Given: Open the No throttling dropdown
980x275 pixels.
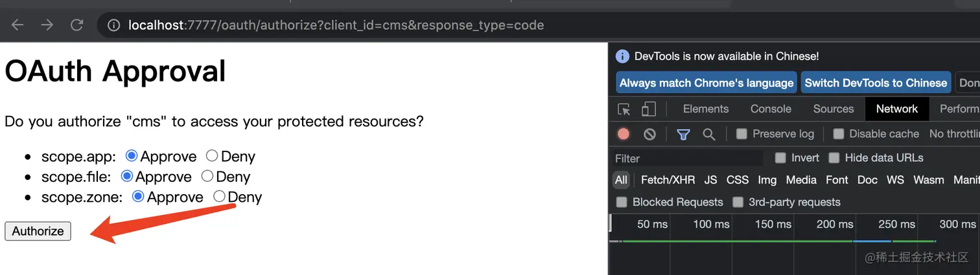Looking at the screenshot, I should [954, 134].
